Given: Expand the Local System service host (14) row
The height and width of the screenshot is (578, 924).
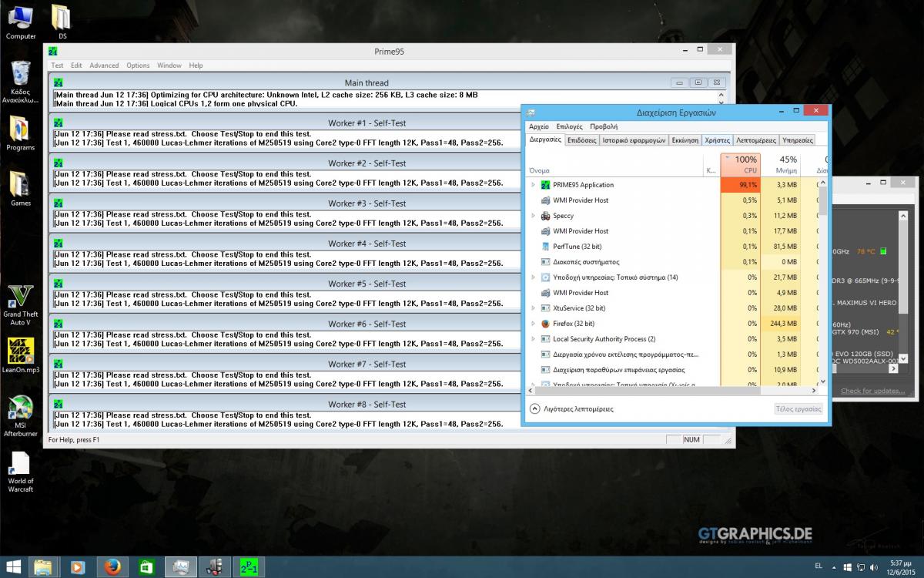Looking at the screenshot, I should (x=533, y=277).
